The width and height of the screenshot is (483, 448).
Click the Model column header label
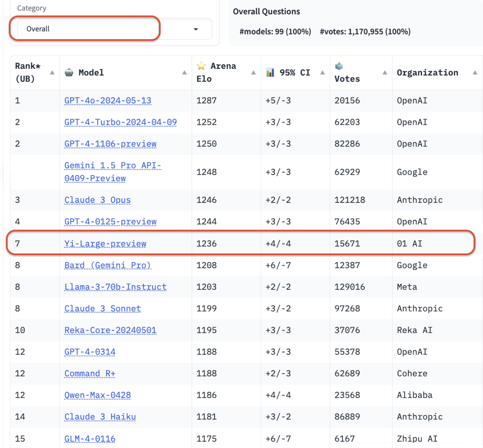[x=91, y=73]
